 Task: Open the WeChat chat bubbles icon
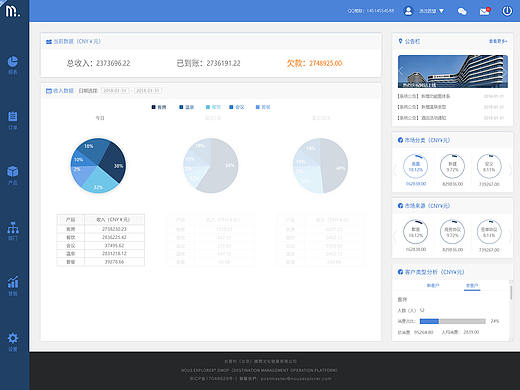(x=462, y=11)
